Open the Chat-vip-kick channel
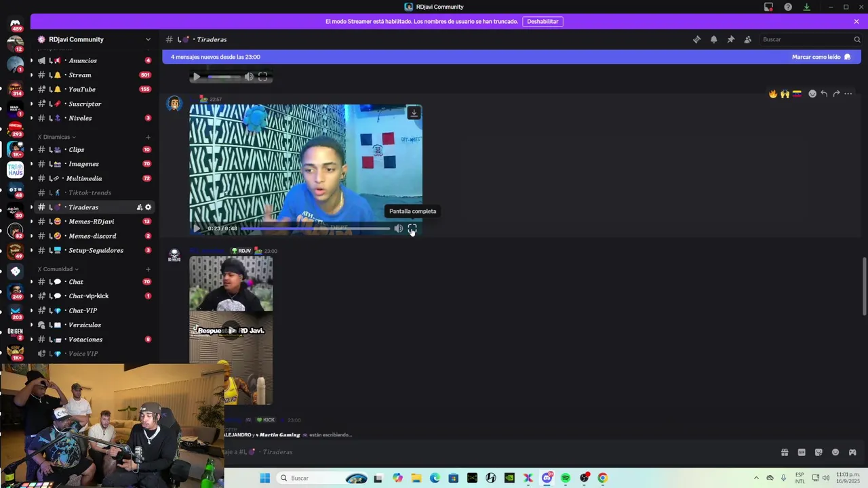Viewport: 868px width, 488px height. (89, 296)
